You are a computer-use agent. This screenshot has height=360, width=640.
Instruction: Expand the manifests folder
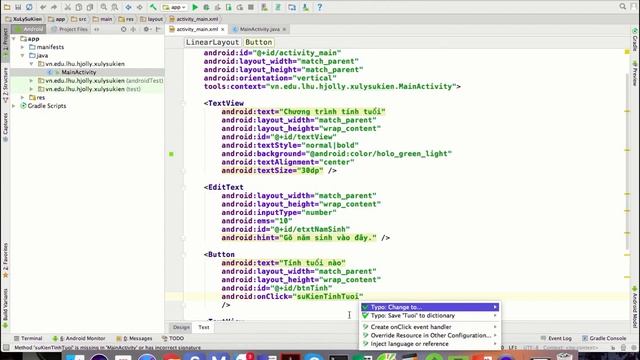(x=23, y=47)
